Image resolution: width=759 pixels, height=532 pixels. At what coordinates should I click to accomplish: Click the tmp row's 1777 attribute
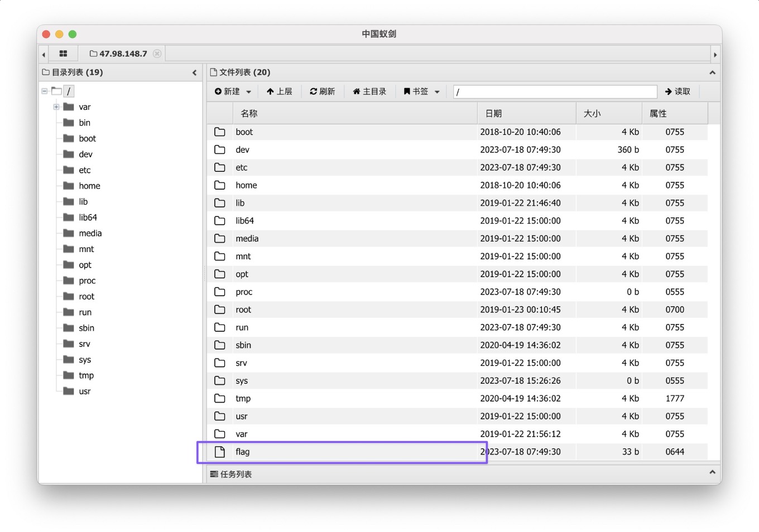click(x=675, y=398)
